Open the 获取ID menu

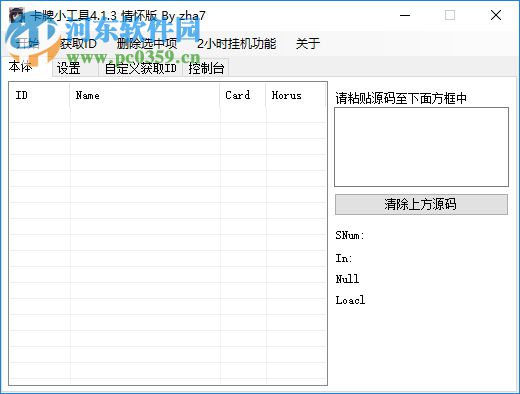click(78, 44)
